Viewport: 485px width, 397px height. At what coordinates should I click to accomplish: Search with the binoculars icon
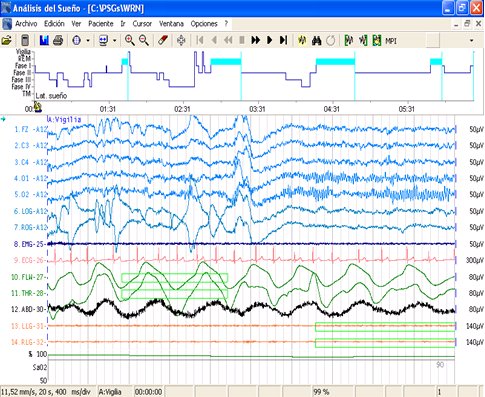[x=316, y=41]
